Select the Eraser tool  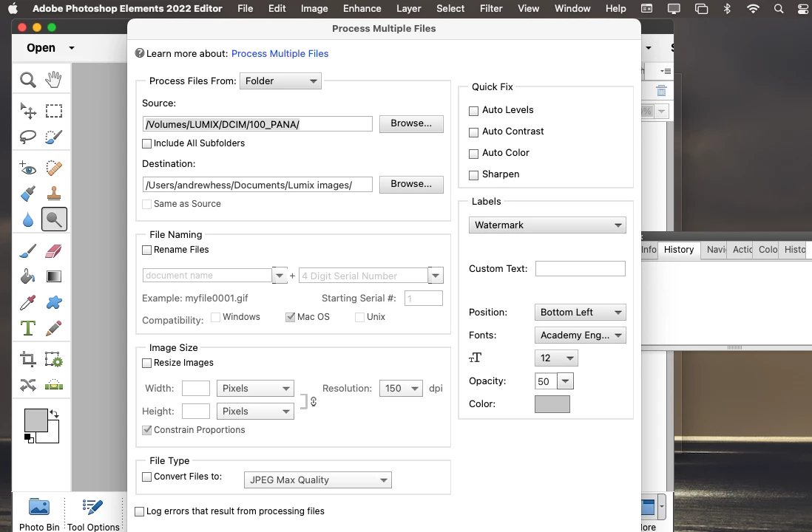(54, 251)
